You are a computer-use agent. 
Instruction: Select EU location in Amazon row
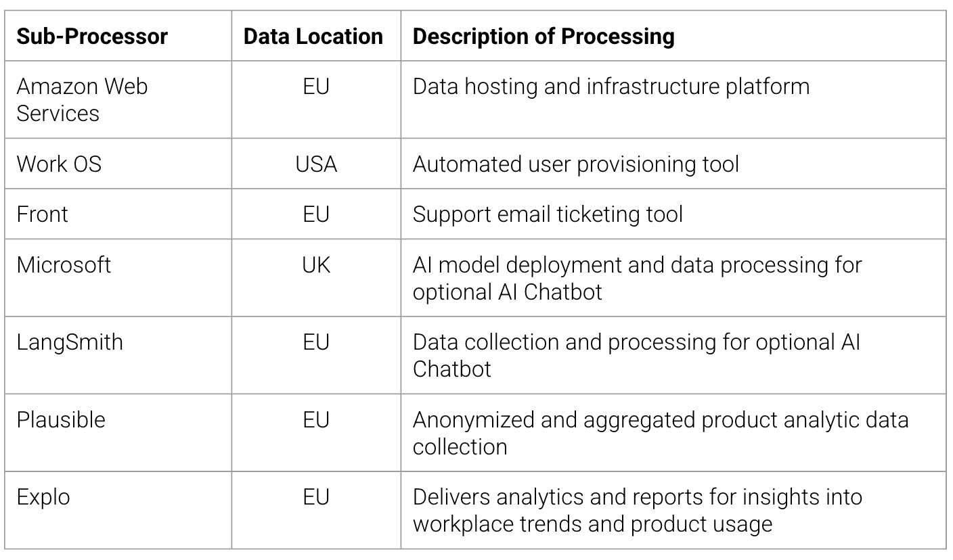pos(316,100)
